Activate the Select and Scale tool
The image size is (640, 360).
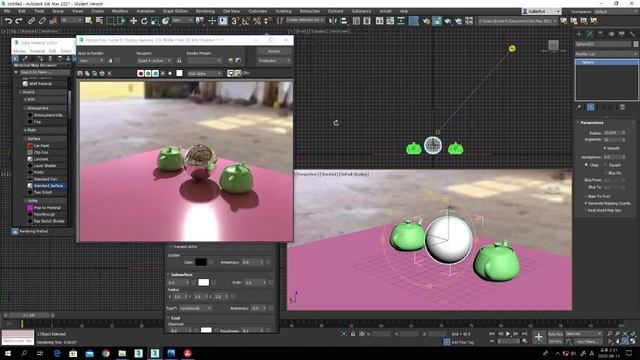click(155, 21)
